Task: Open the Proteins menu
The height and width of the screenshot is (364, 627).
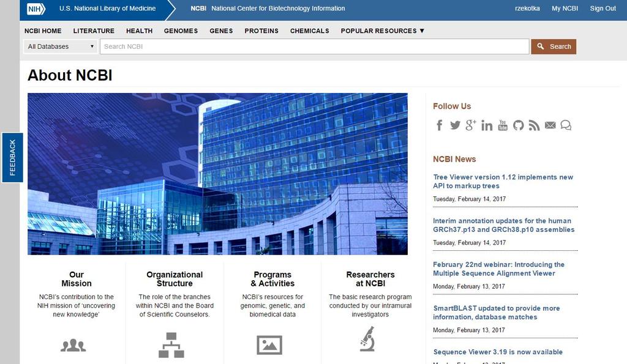Action: point(261,31)
